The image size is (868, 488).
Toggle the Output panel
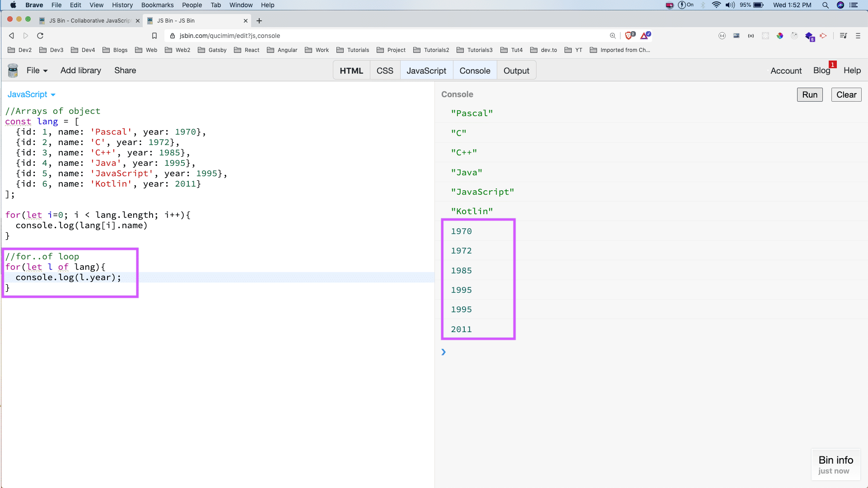(x=516, y=70)
